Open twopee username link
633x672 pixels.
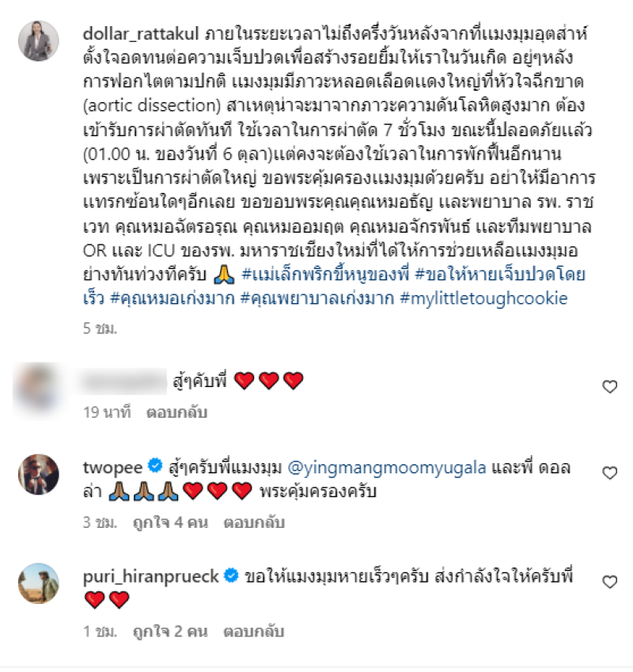[x=112, y=468]
